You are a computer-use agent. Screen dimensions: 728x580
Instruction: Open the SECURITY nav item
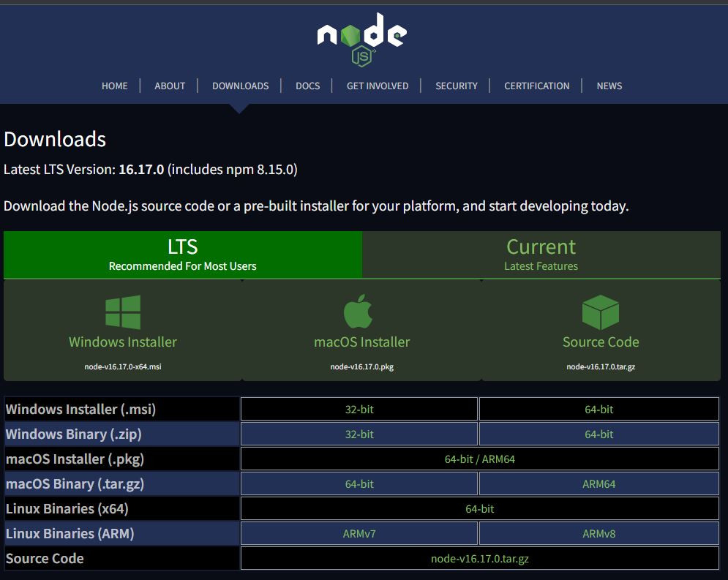(457, 86)
